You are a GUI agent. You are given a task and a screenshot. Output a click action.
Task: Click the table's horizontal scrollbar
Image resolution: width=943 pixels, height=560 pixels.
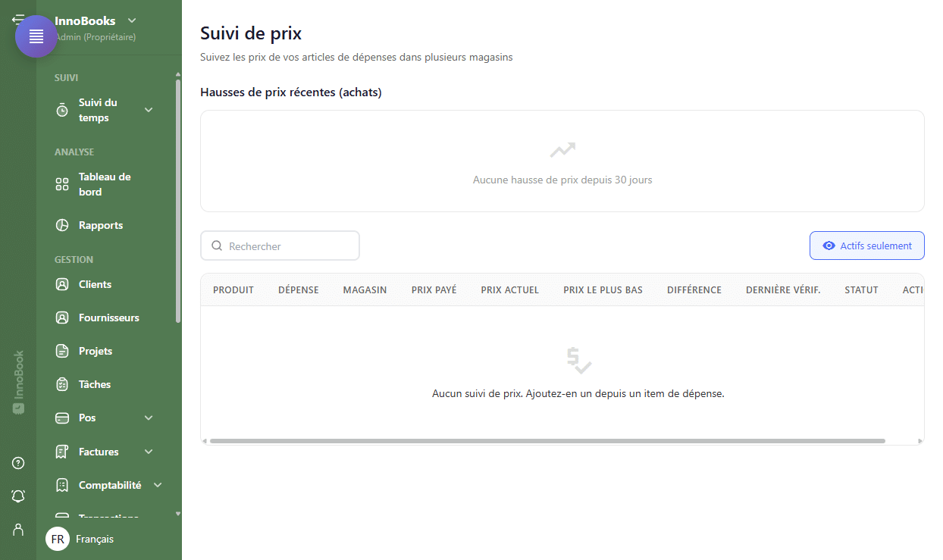547,440
